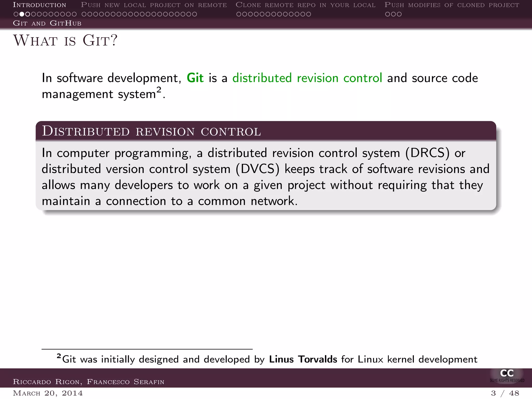The height and width of the screenshot is (399, 532).
Task: Open the Introduction section in navigation bar
Action: (39, 5)
